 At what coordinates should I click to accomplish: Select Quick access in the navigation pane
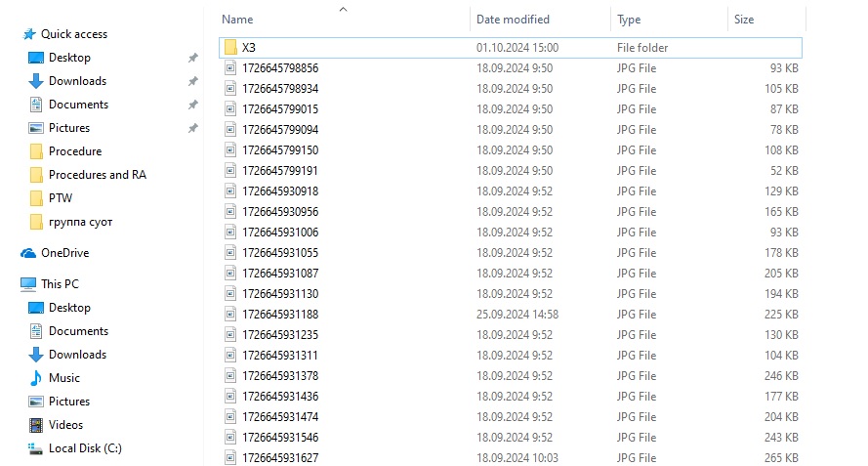[74, 34]
